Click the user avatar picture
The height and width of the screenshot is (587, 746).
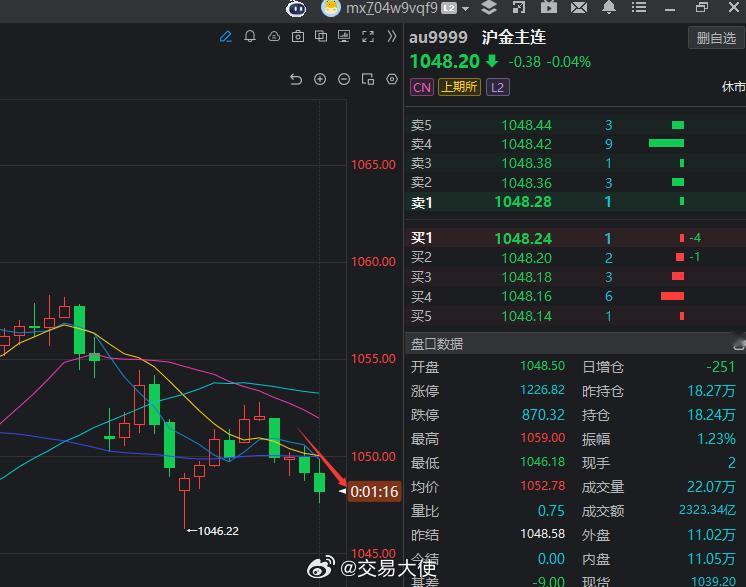click(331, 8)
